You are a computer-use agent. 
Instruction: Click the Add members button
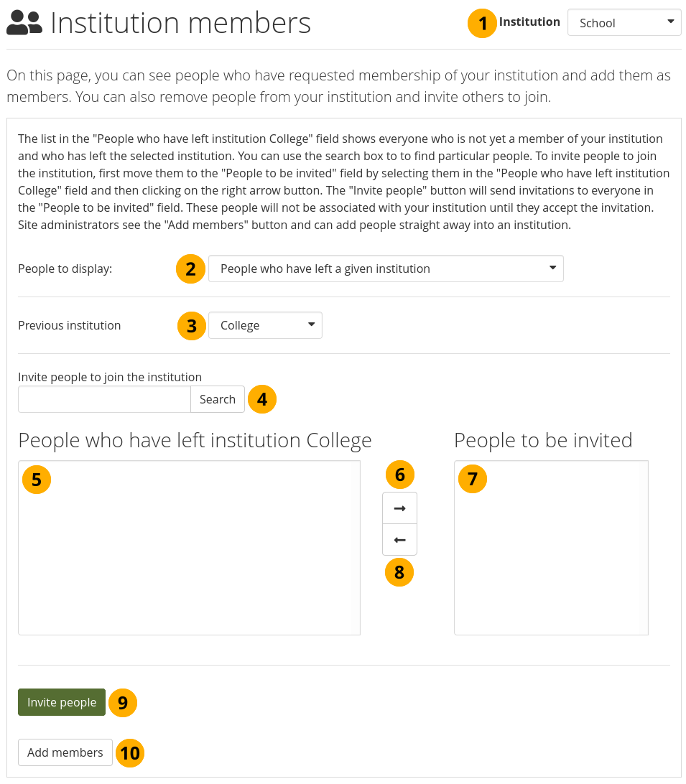point(65,752)
